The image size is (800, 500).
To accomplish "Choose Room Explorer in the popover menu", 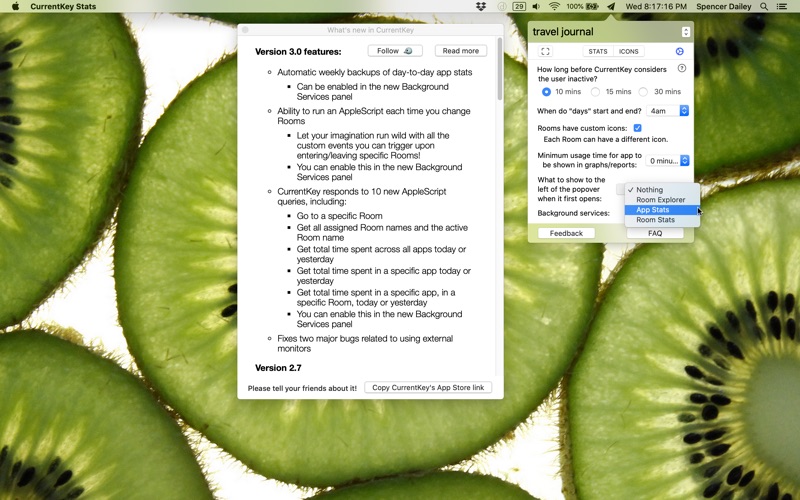I will click(x=662, y=200).
